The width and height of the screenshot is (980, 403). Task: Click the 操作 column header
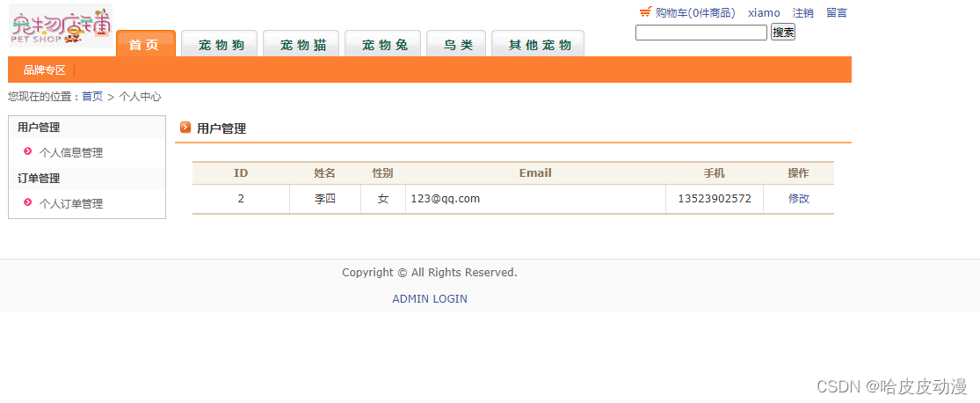(x=799, y=173)
